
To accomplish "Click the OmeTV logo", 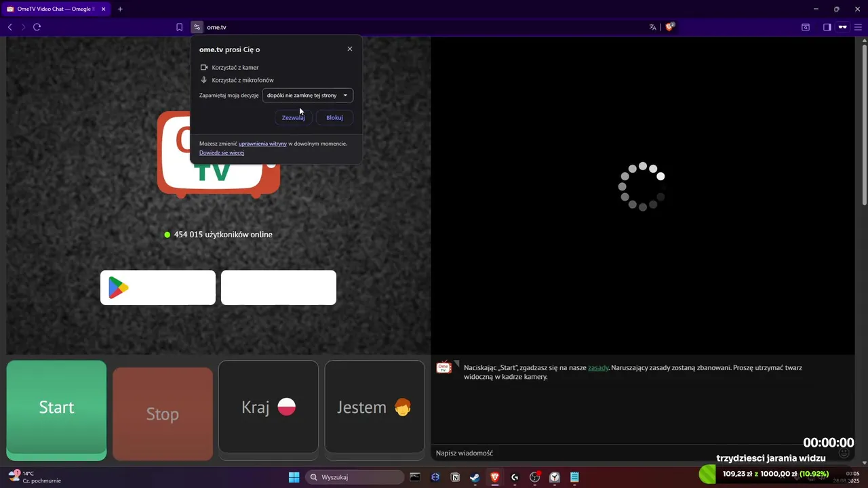I will pos(218,154).
